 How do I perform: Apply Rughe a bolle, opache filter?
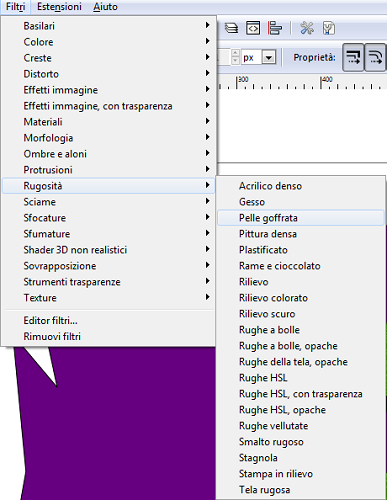point(301,346)
